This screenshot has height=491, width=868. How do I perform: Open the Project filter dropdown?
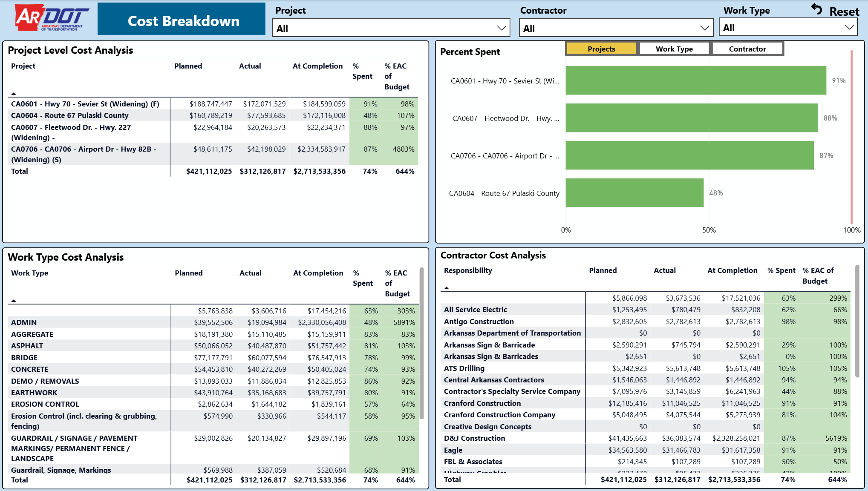[x=391, y=28]
